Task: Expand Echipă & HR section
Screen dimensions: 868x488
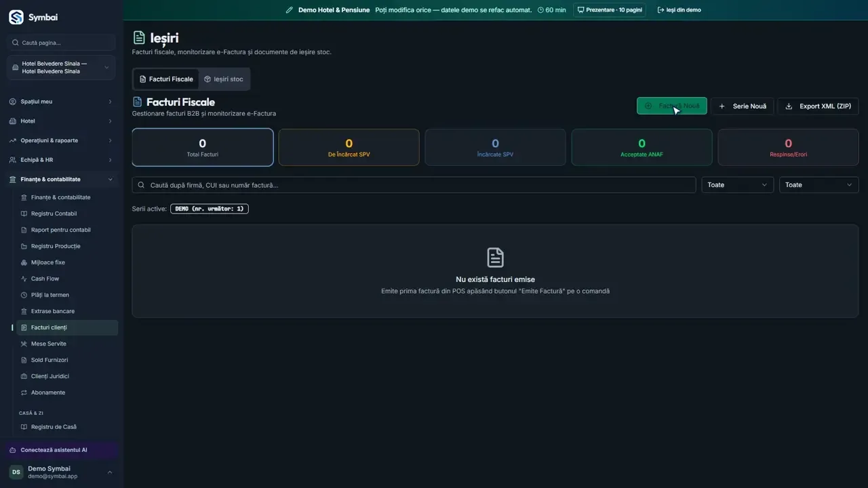Action: [x=61, y=160]
